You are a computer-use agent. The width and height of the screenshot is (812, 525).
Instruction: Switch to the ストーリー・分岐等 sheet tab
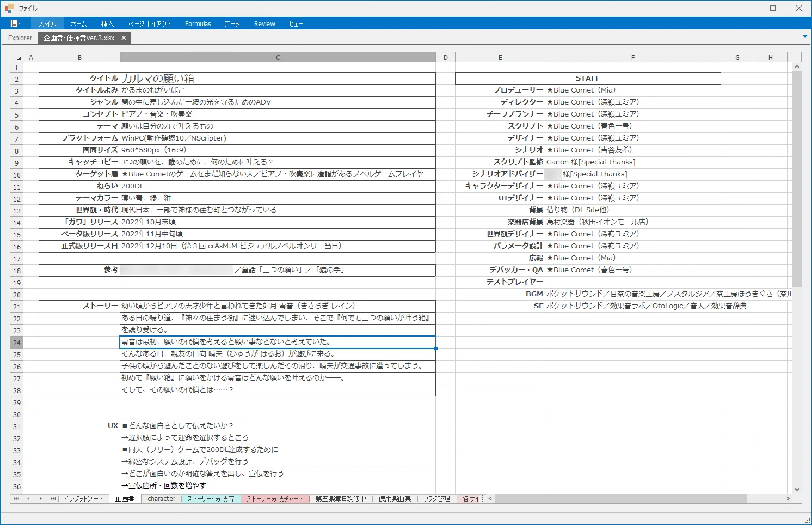211,498
